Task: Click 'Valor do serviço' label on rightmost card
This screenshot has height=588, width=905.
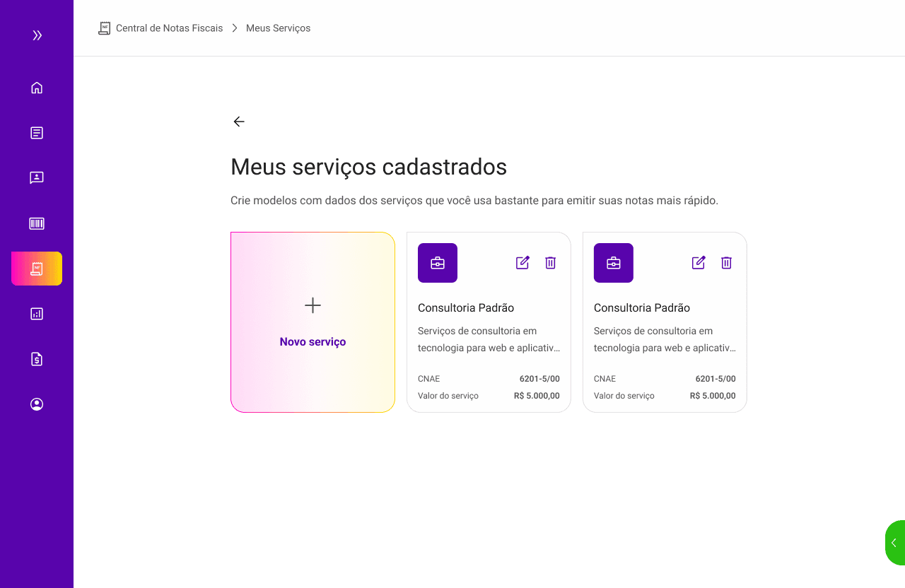Action: click(x=624, y=396)
